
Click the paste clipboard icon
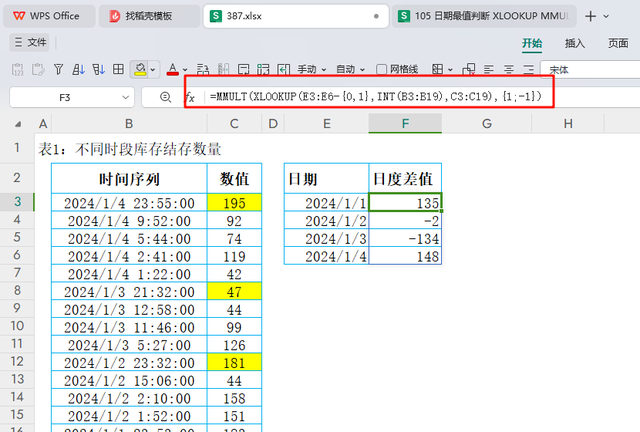pyautogui.click(x=38, y=69)
